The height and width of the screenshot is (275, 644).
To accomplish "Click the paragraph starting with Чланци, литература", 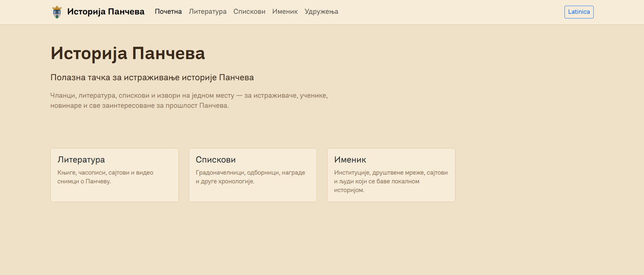I will point(189,100).
